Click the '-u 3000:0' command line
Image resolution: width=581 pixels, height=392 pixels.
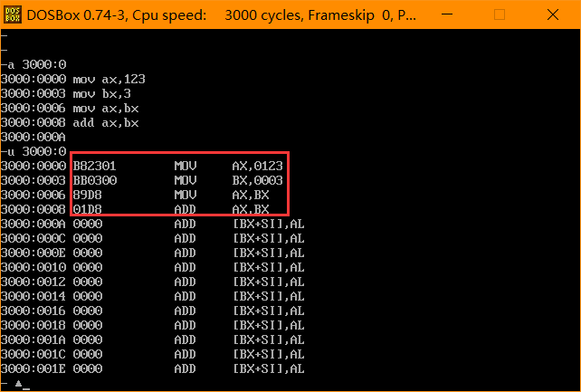click(x=33, y=151)
